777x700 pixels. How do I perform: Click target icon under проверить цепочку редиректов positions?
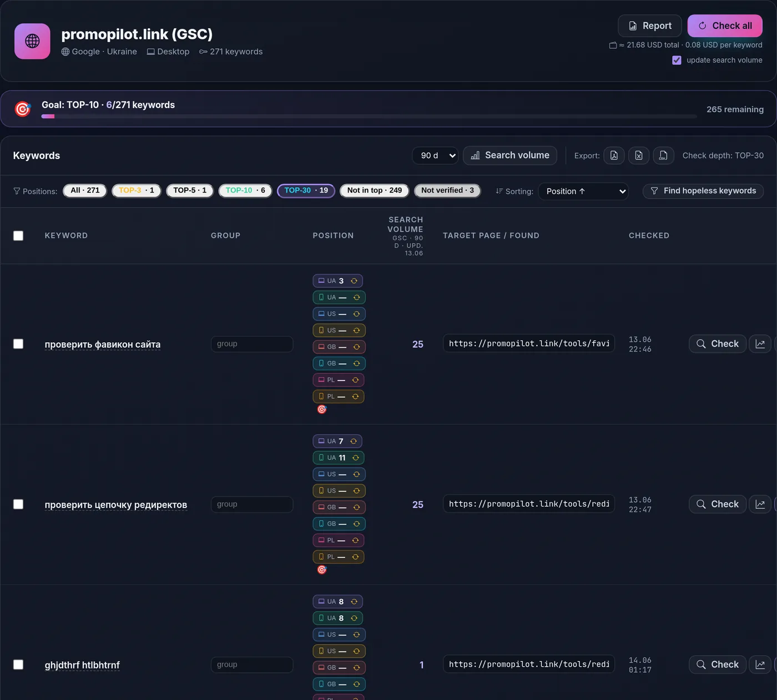point(322,570)
